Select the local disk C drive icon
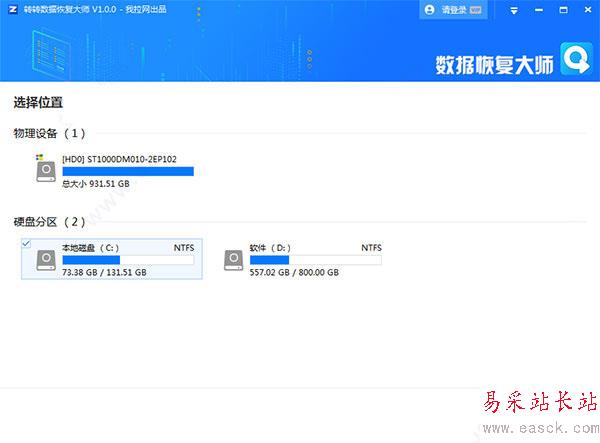 46,260
